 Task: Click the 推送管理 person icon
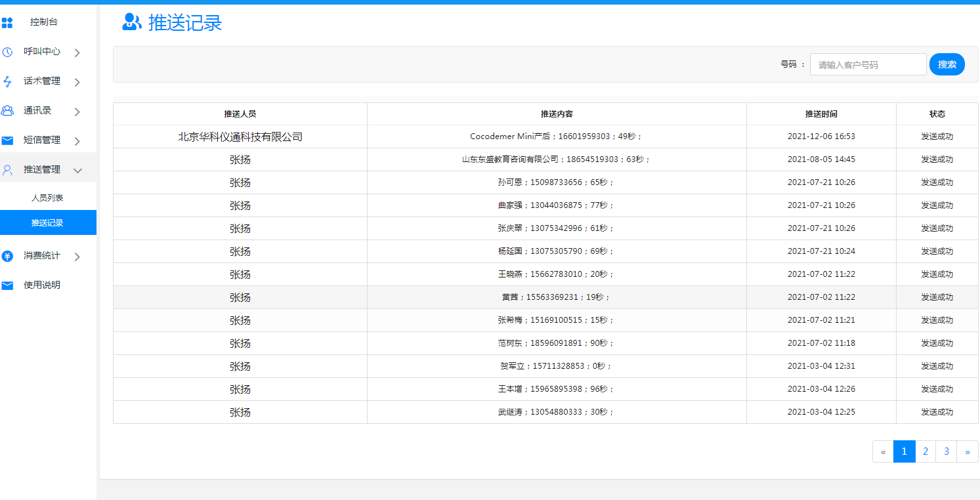point(7,170)
